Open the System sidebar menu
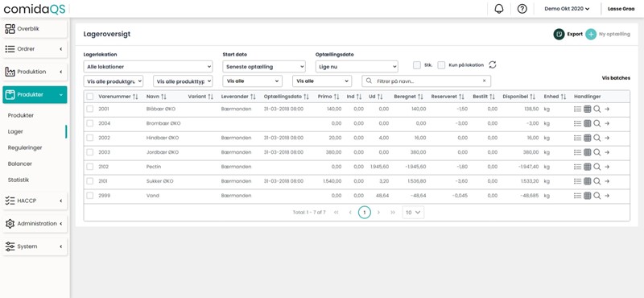644x298 pixels. click(34, 246)
